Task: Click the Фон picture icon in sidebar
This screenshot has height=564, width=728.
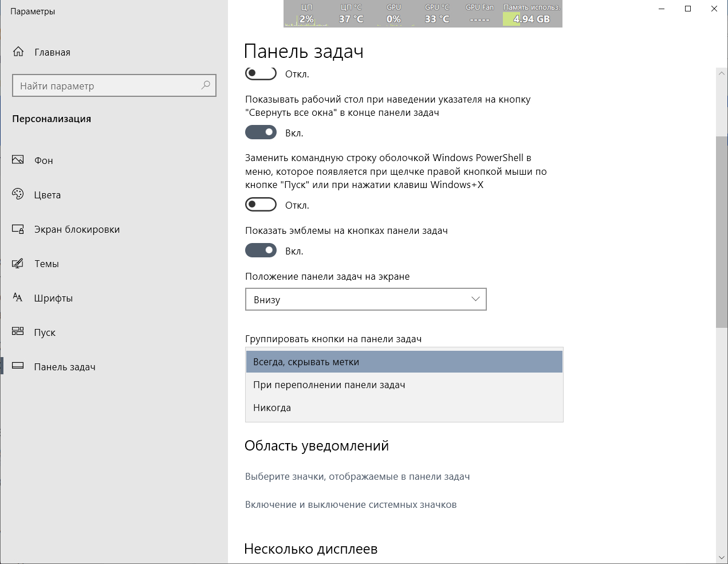Action: (18, 160)
